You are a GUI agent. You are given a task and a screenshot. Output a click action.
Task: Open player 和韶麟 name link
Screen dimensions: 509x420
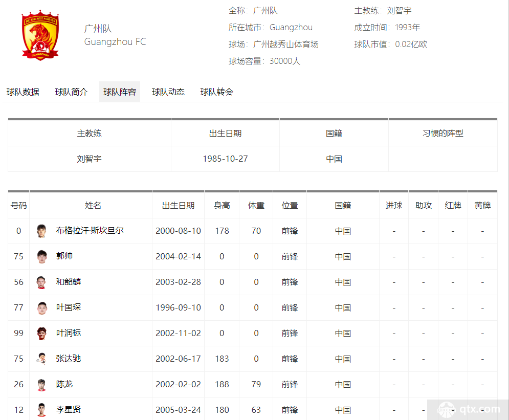point(69,282)
